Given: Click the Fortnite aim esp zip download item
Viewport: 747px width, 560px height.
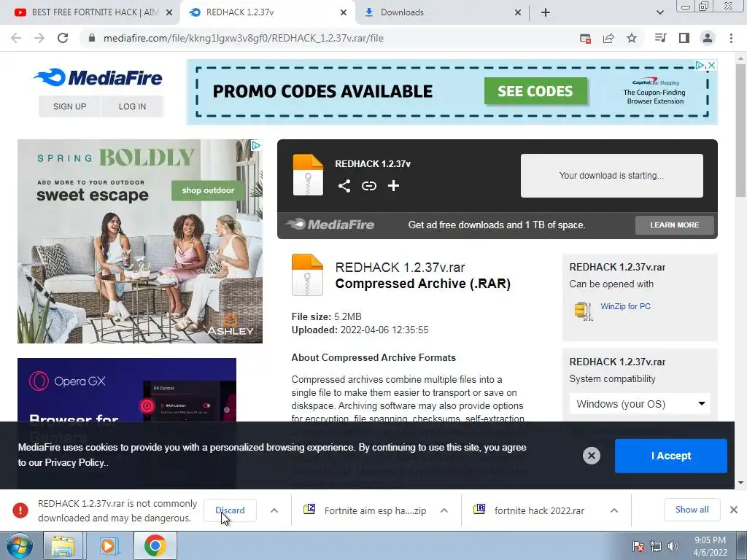Looking at the screenshot, I should [x=376, y=510].
